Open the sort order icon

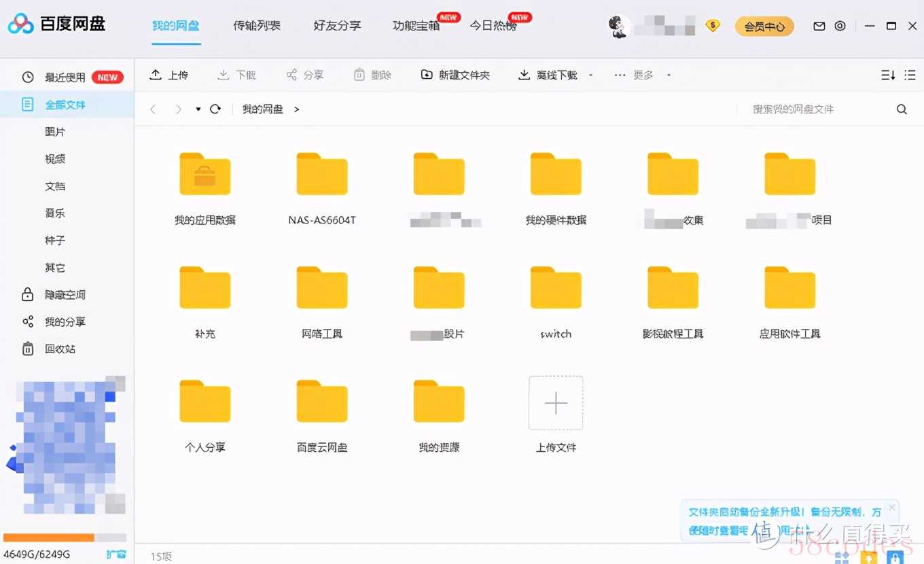[888, 75]
